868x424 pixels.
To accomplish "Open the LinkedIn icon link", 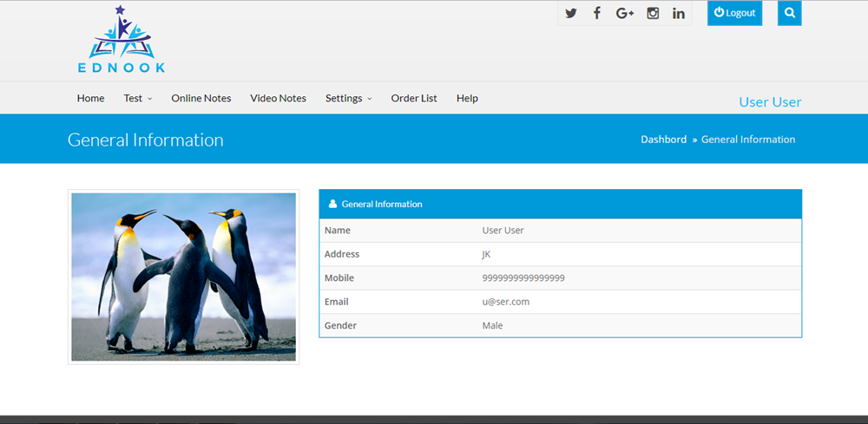I will 679,13.
